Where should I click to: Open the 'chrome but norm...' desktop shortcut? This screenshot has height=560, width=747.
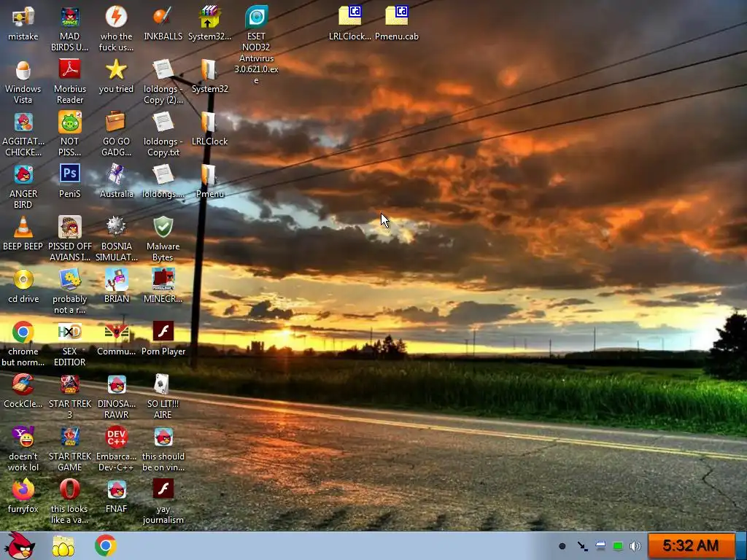pyautogui.click(x=23, y=332)
